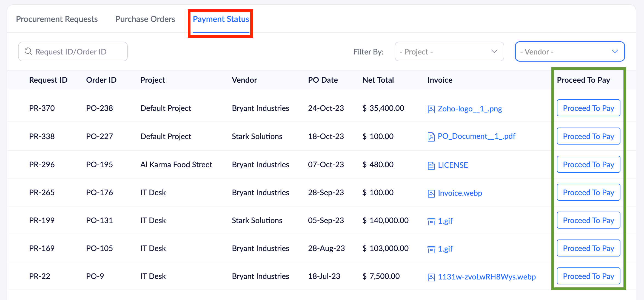Focus the Request ID/Order ID search field
The width and height of the screenshot is (644, 300).
(x=77, y=51)
